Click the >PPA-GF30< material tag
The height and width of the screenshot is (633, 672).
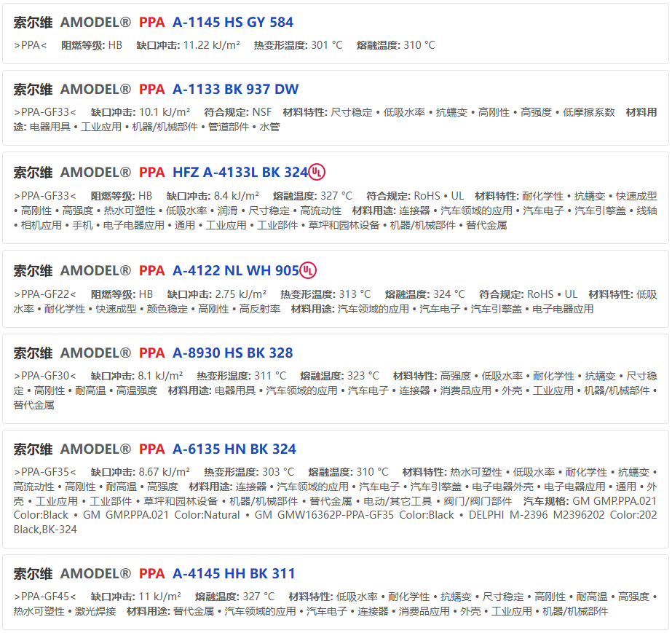[45, 376]
